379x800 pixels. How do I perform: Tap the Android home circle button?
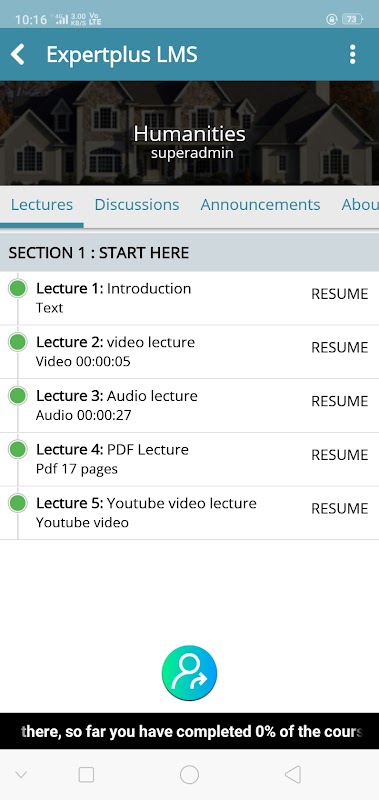point(189,774)
